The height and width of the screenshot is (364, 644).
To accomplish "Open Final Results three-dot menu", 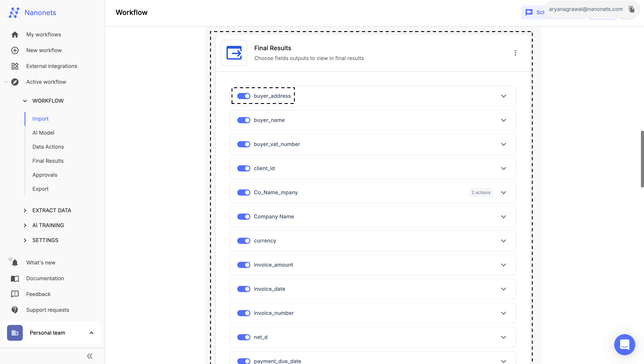I will point(515,53).
